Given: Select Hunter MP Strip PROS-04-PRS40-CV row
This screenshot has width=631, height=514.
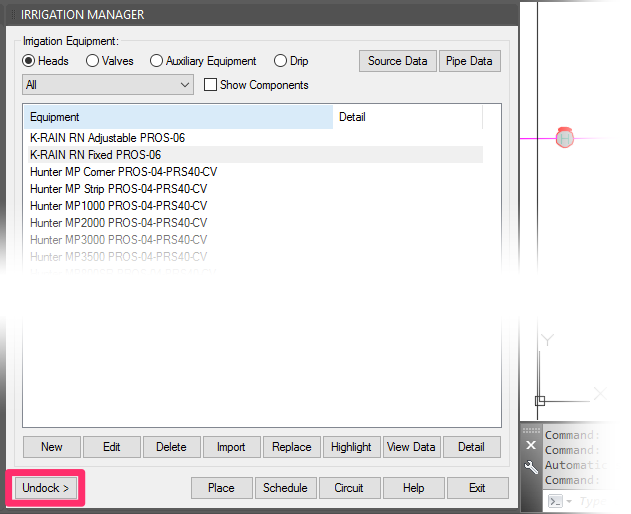Looking at the screenshot, I should (254, 189).
